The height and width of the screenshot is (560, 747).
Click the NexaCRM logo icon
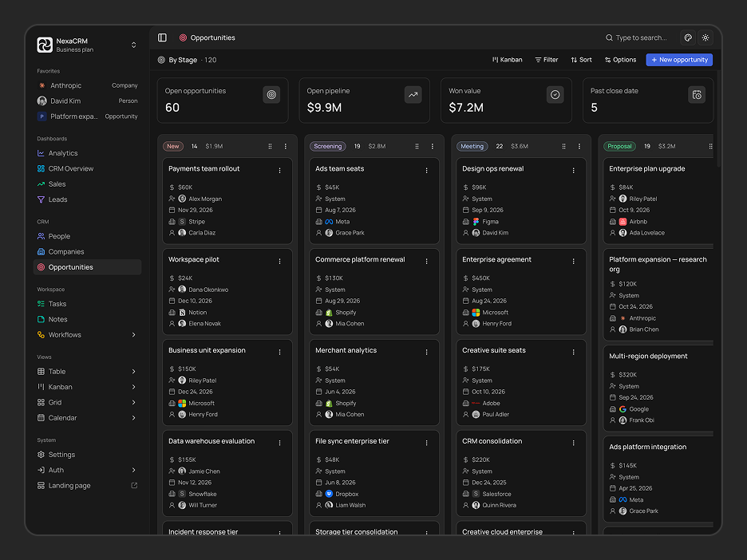coord(45,45)
